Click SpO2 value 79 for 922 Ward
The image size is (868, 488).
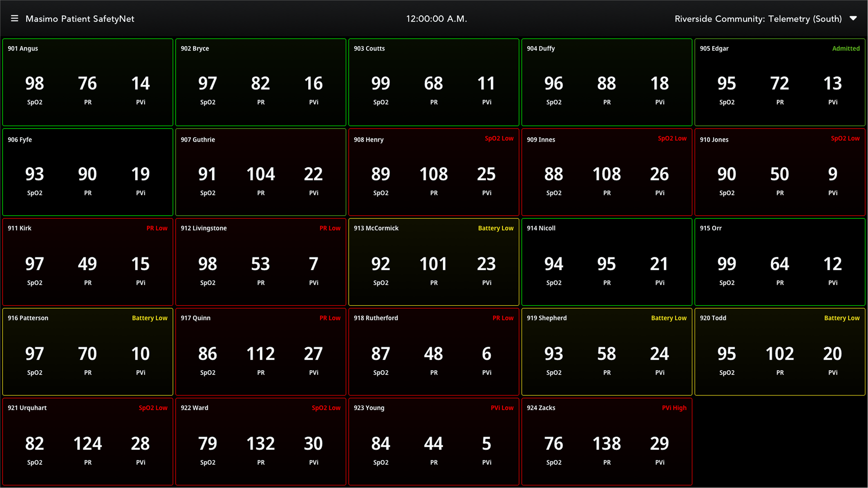pos(207,444)
